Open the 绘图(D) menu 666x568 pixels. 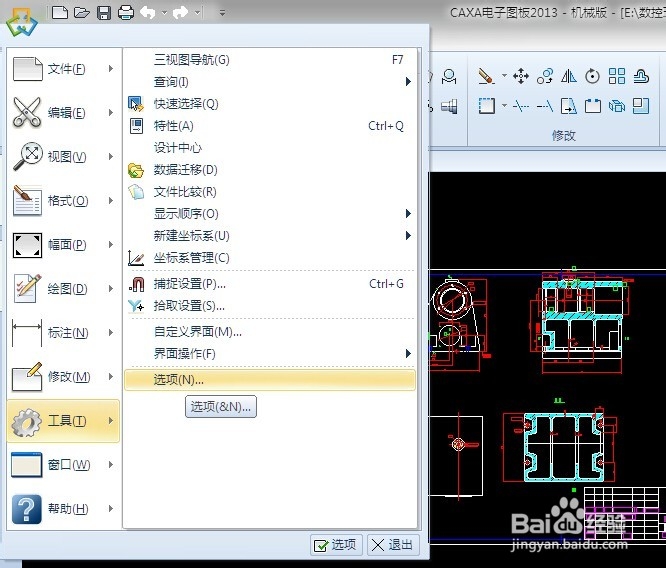point(64,289)
